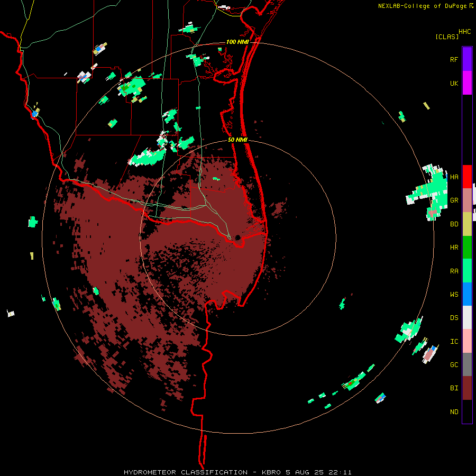
Task: Click the "50 NMI" range ring label
Action: pos(237,140)
